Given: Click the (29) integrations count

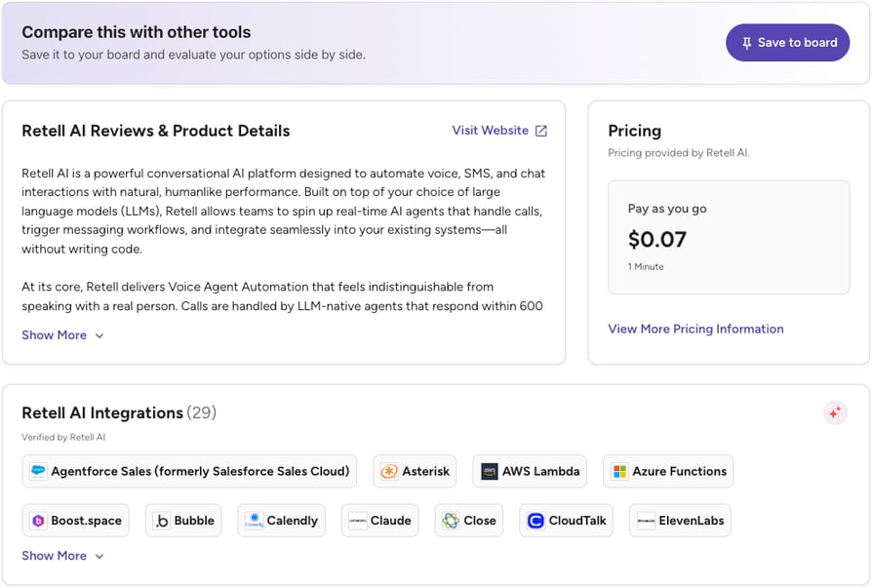Looking at the screenshot, I should 201,412.
